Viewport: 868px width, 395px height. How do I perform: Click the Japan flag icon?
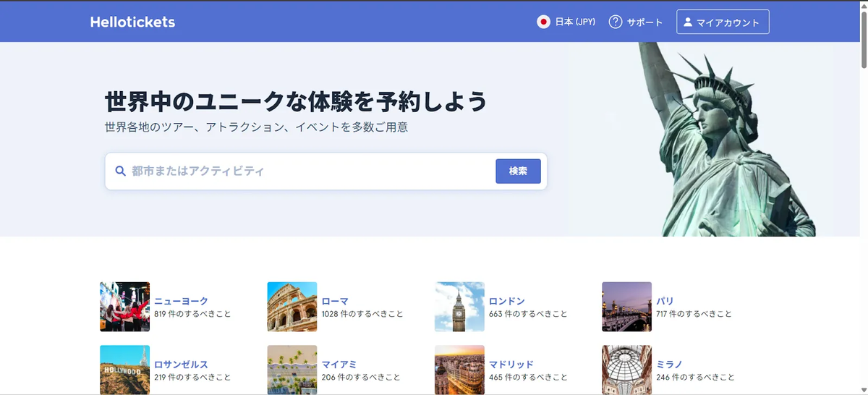[x=544, y=22]
